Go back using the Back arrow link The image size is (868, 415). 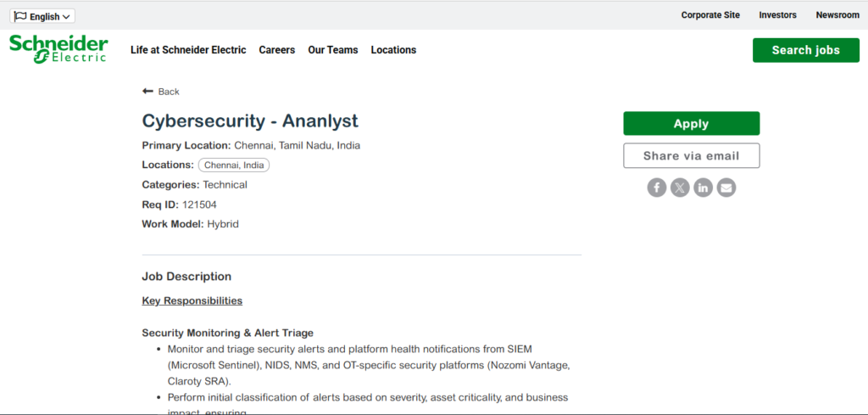point(160,92)
